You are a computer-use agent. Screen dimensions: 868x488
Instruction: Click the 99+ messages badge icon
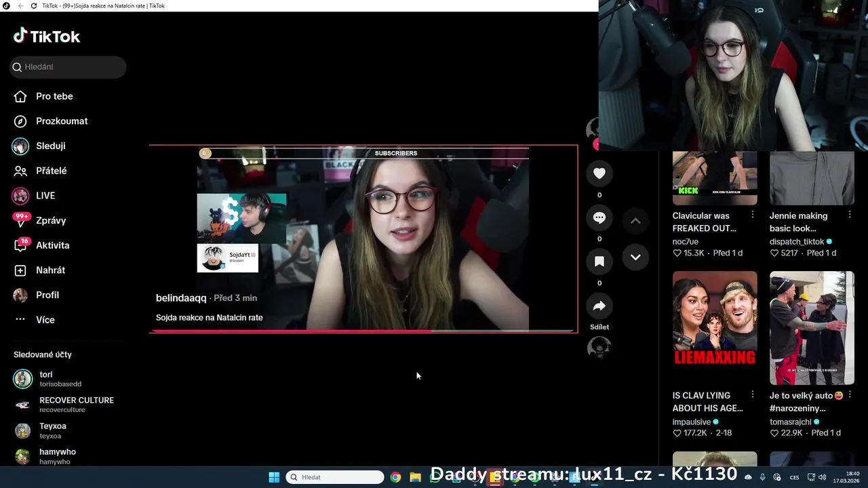tap(21, 220)
